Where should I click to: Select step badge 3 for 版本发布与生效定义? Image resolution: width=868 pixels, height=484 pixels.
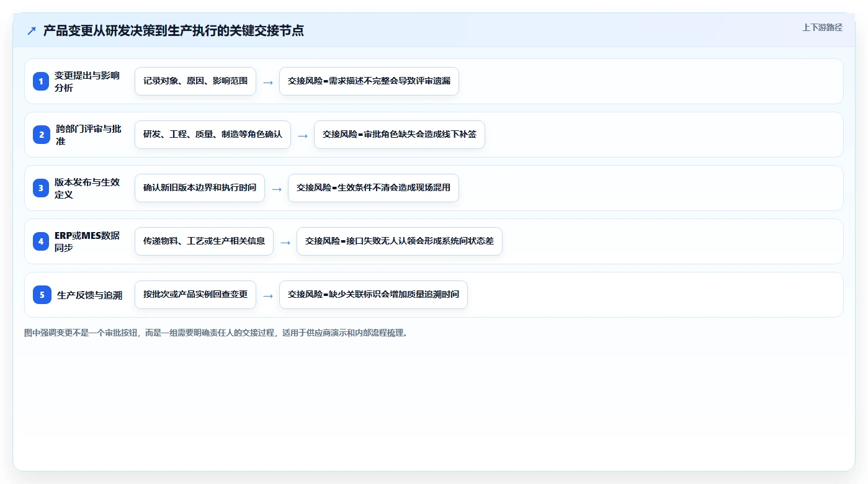click(42, 188)
